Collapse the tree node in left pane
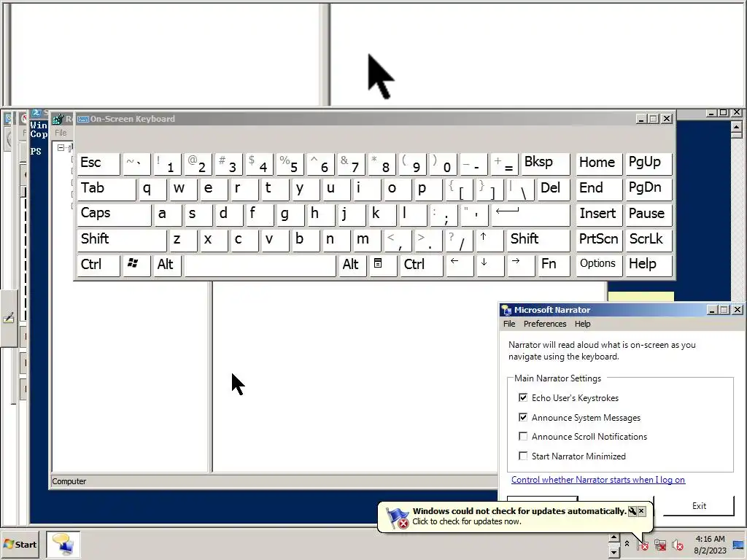Screen dimensions: 747x560 [x=61, y=147]
